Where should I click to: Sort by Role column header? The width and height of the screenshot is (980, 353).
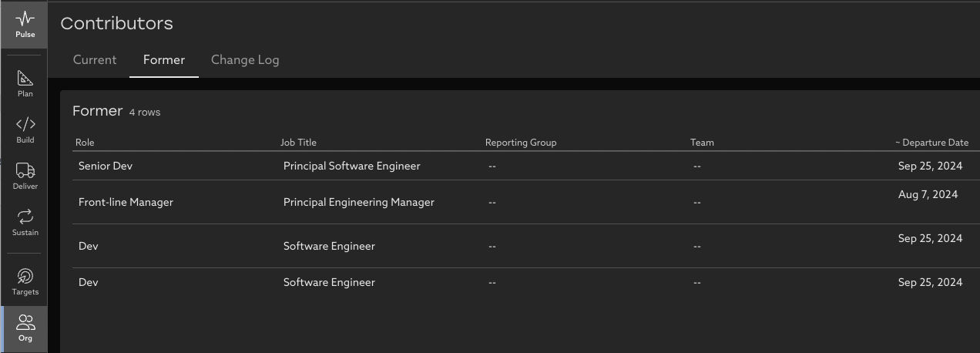85,143
